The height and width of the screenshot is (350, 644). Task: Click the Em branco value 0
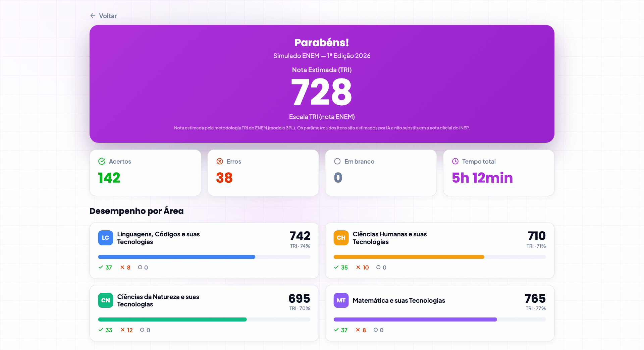click(338, 178)
